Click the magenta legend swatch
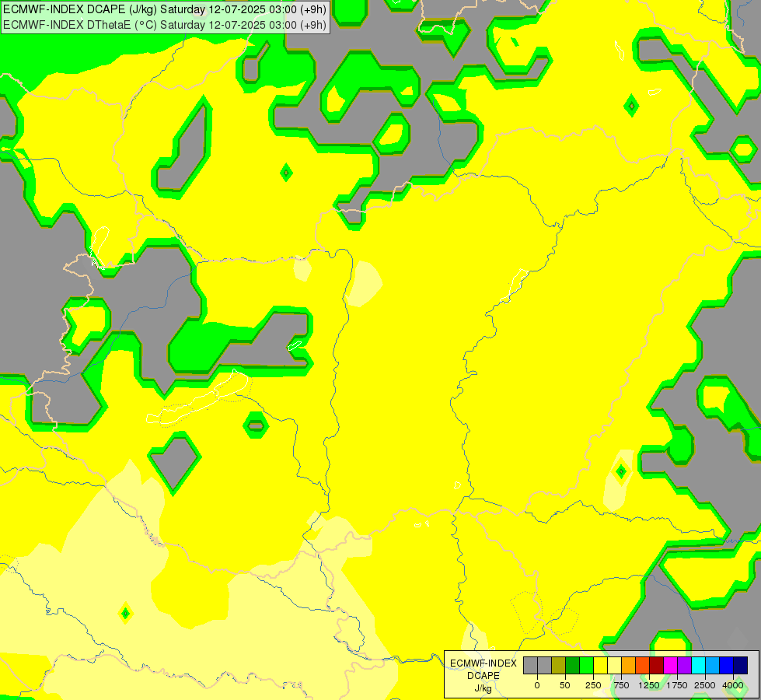Image resolution: width=761 pixels, height=700 pixels. pyautogui.click(x=670, y=666)
